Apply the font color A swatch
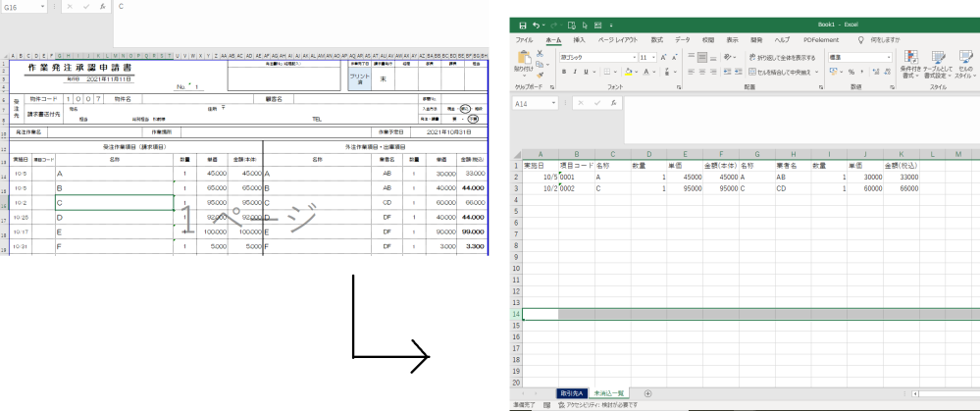This screenshot has width=980, height=411. pyautogui.click(x=647, y=72)
